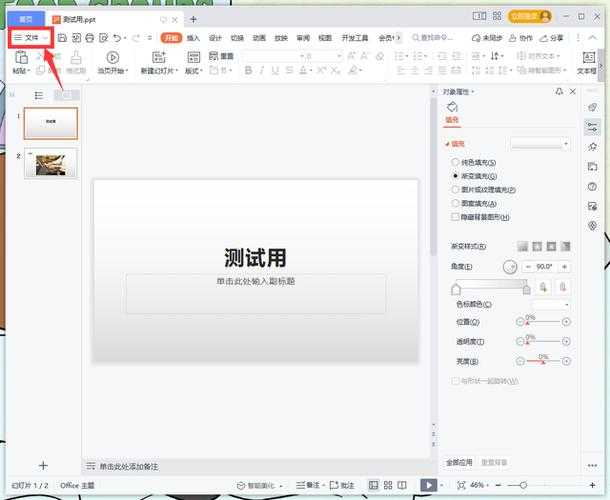Screen dimensions: 610x500
Task: Click the add gradient stop icon
Action: (543, 287)
